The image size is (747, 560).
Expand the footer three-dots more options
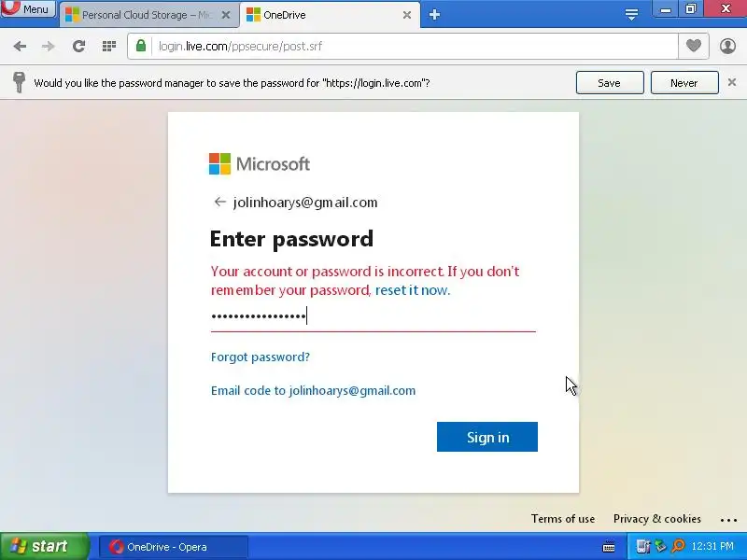728,520
